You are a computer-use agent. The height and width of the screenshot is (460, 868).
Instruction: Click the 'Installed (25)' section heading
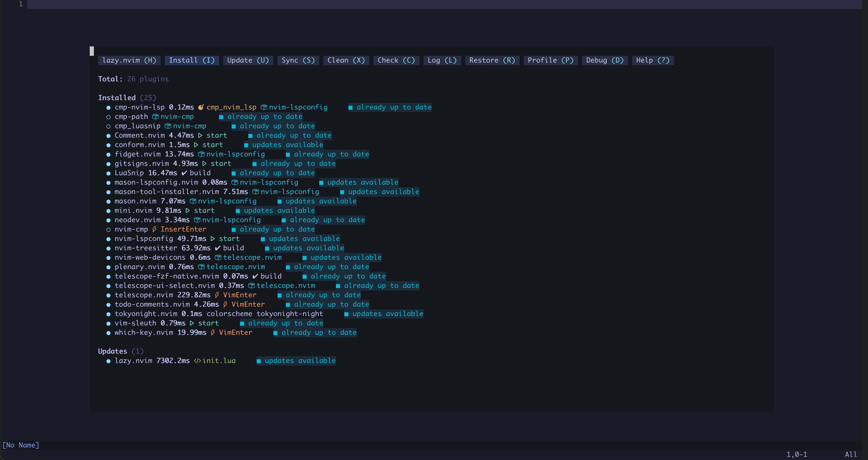pos(127,98)
